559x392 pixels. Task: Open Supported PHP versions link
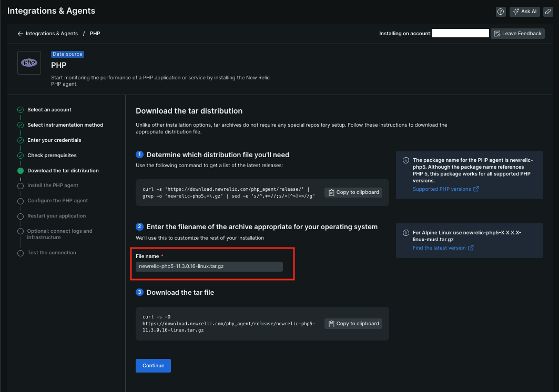[x=445, y=189]
